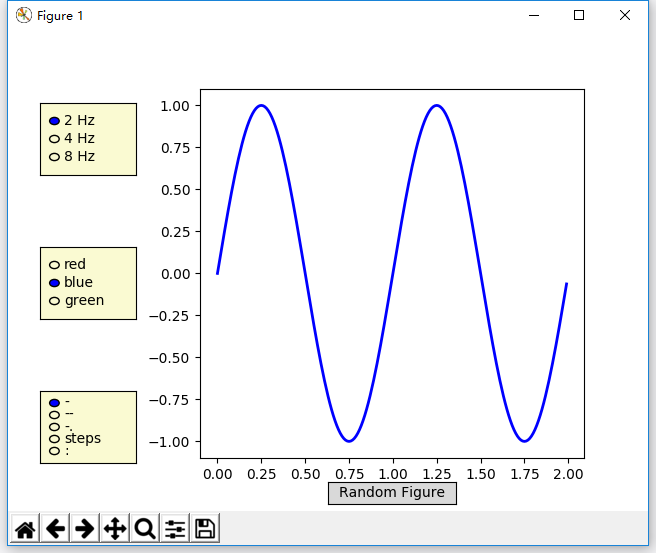The height and width of the screenshot is (553, 656).
Task: Go forward to next view arrow
Action: [85, 529]
